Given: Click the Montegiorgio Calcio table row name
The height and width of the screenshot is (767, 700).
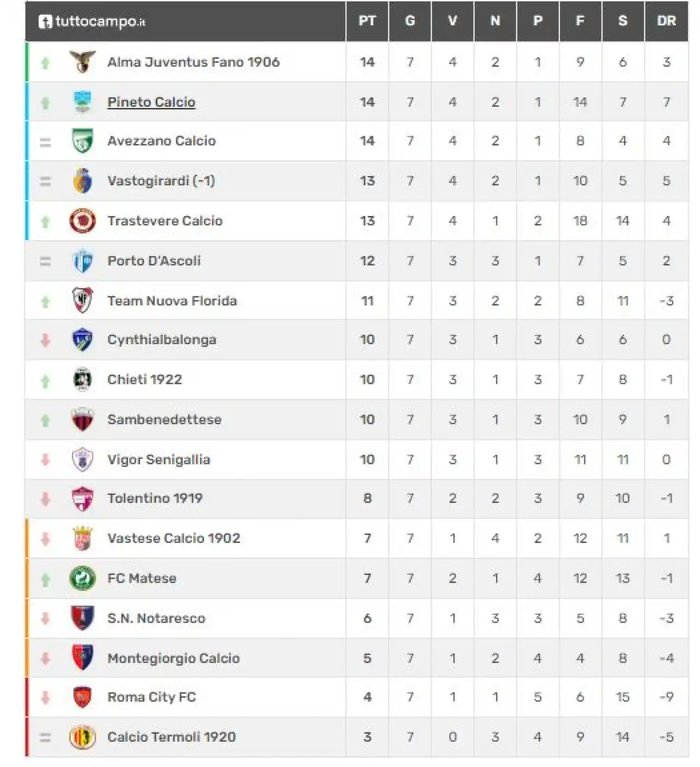Looking at the screenshot, I should [x=174, y=658].
